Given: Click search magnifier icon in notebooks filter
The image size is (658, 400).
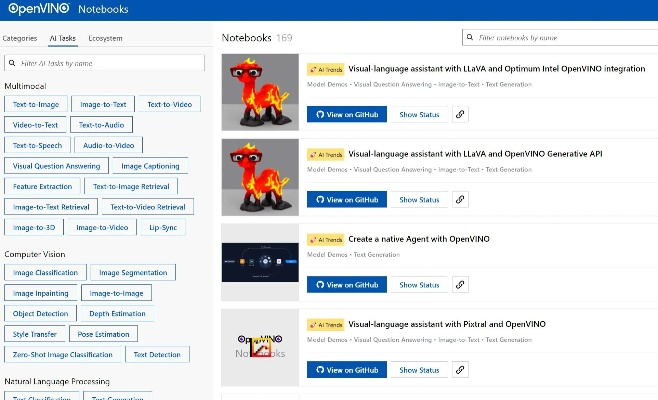Looking at the screenshot, I should (x=472, y=37).
